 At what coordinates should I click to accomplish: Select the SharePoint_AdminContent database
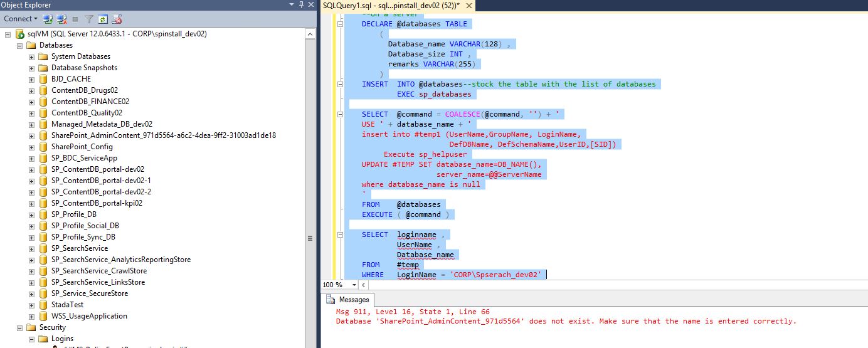pyautogui.click(x=164, y=135)
